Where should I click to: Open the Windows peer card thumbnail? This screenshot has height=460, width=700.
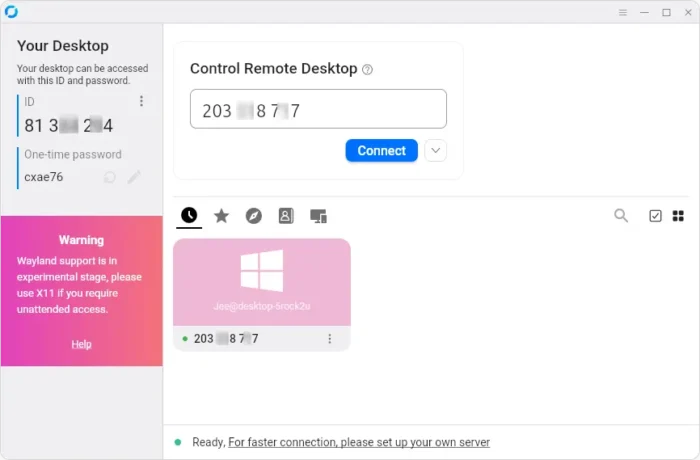[x=262, y=282]
